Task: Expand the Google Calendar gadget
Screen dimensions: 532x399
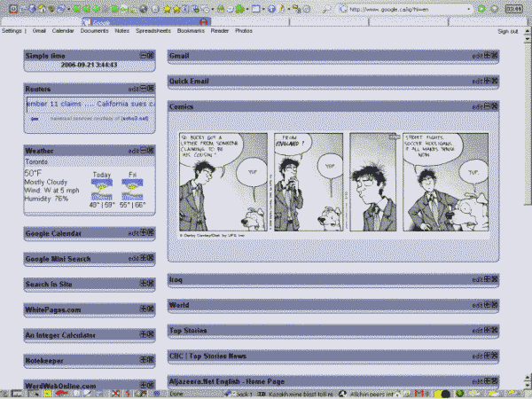Action: coord(144,232)
